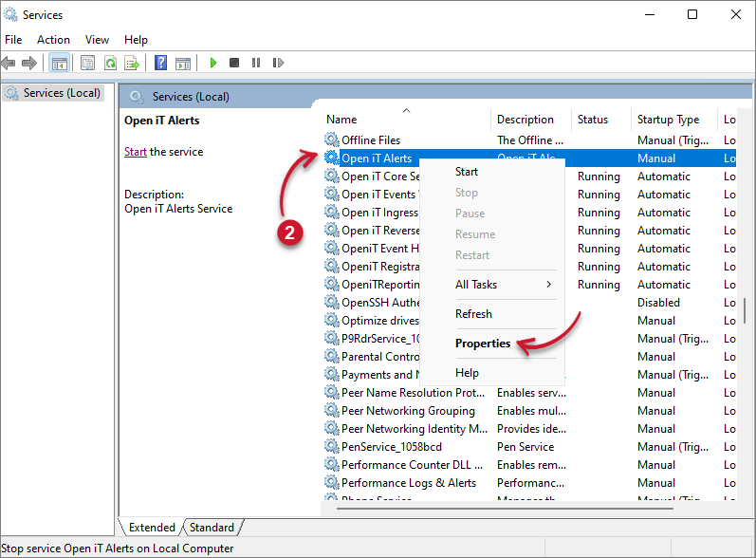Image resolution: width=756 pixels, height=558 pixels.
Task: Click the Back arrow in the toolbar
Action: [9, 63]
